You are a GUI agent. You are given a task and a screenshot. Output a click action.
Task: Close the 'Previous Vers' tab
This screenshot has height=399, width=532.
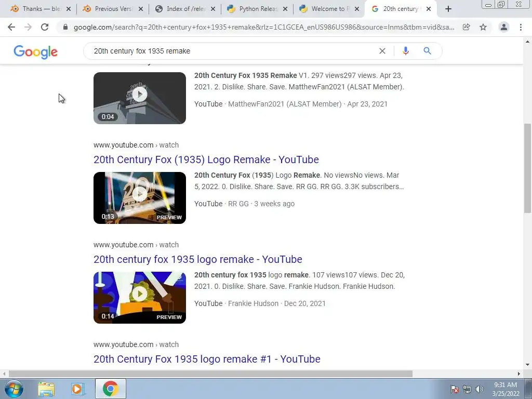(x=141, y=9)
